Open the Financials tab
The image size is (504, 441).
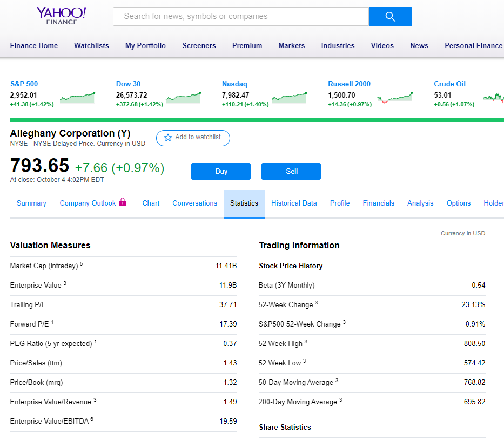[378, 203]
